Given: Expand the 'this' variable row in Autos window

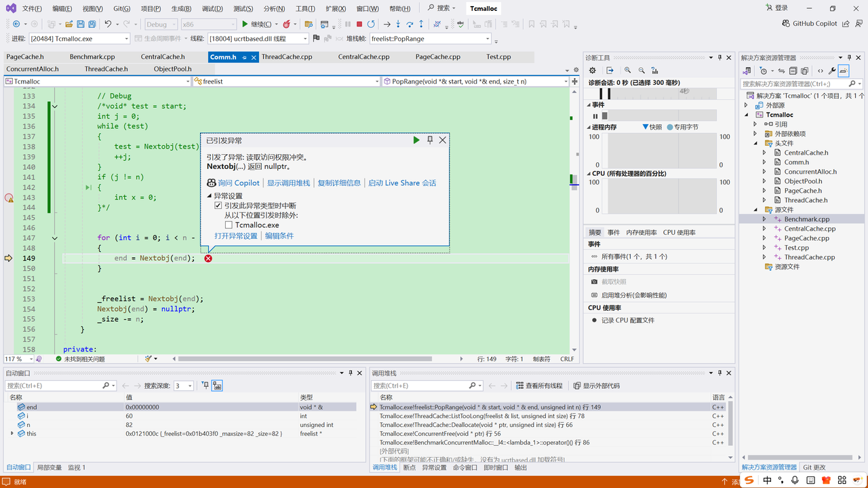Looking at the screenshot, I should pos(12,433).
